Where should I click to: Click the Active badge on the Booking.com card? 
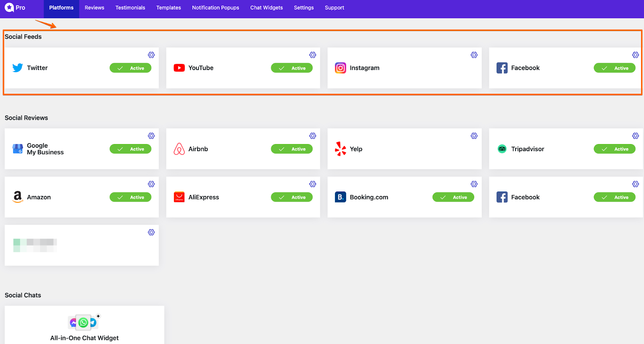tap(453, 197)
